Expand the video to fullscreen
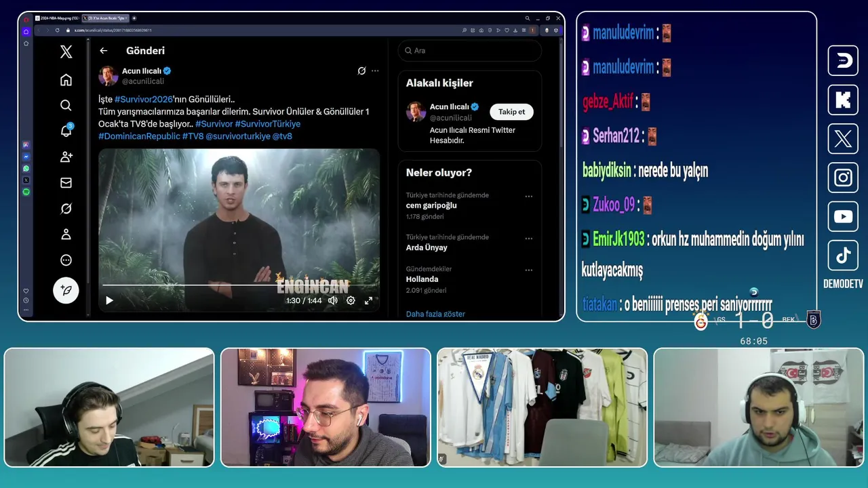Image resolution: width=868 pixels, height=488 pixels. [x=368, y=300]
